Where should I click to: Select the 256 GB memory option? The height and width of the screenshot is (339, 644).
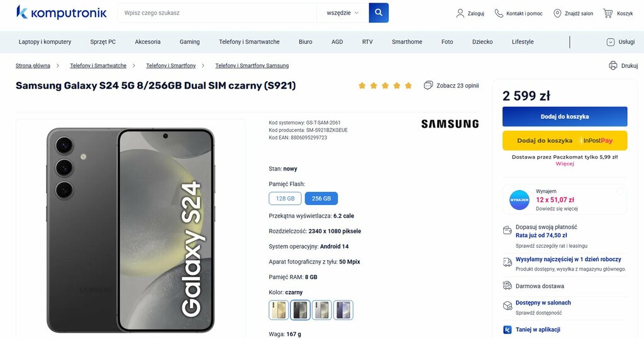(321, 199)
